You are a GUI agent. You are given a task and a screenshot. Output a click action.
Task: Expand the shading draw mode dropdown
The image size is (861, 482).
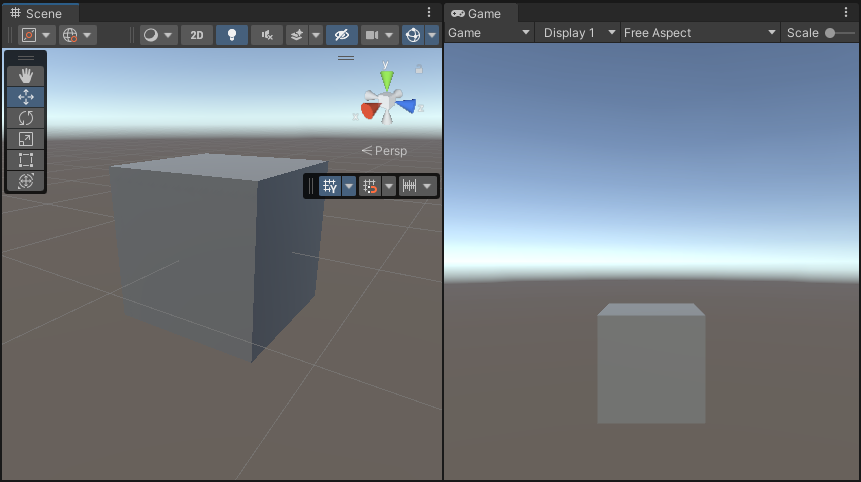pyautogui.click(x=158, y=35)
